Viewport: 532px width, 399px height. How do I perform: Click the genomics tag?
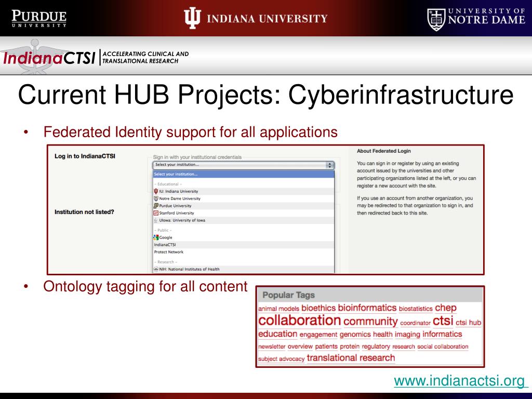click(x=355, y=335)
